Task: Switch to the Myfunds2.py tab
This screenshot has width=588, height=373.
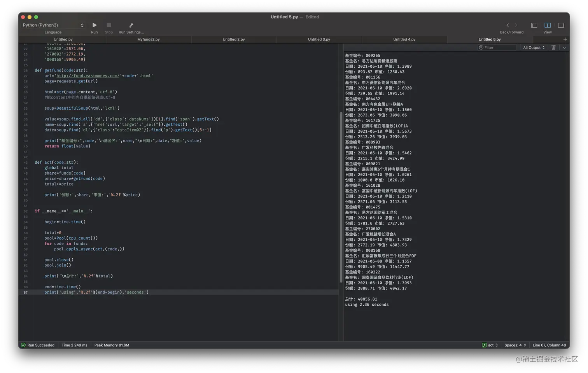Action: click(x=149, y=39)
